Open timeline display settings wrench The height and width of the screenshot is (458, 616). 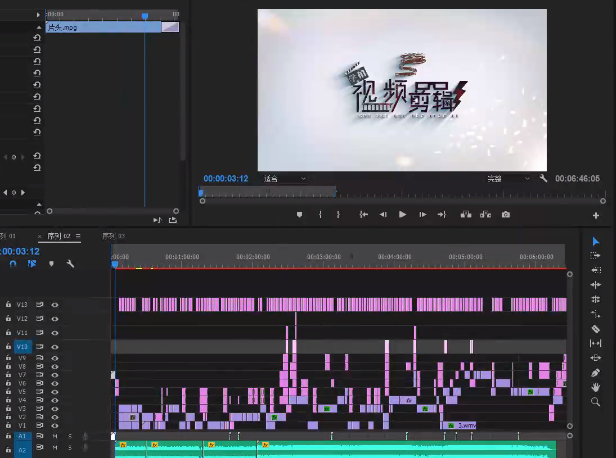[70, 264]
